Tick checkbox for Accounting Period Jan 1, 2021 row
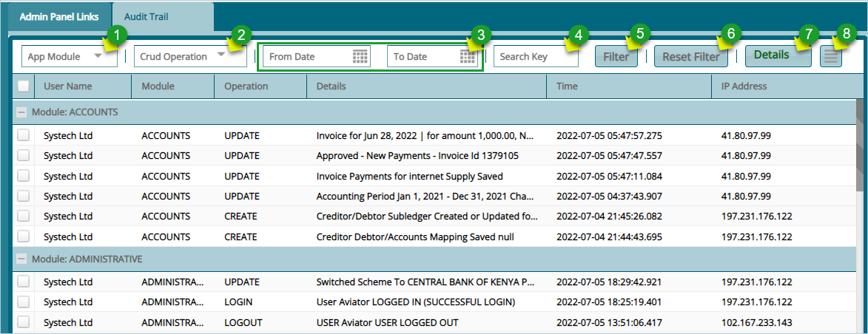 point(23,197)
